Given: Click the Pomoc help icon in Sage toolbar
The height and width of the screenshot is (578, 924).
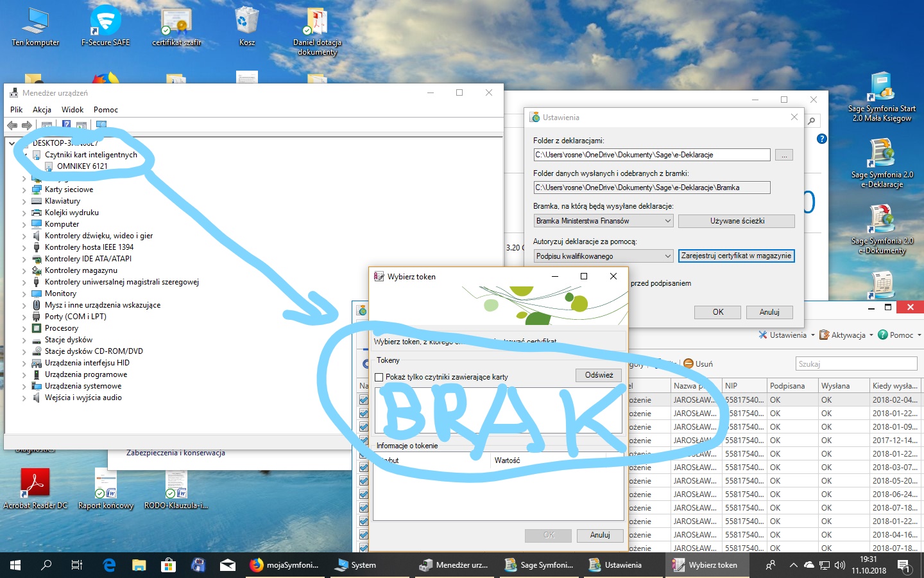Looking at the screenshot, I should (883, 335).
